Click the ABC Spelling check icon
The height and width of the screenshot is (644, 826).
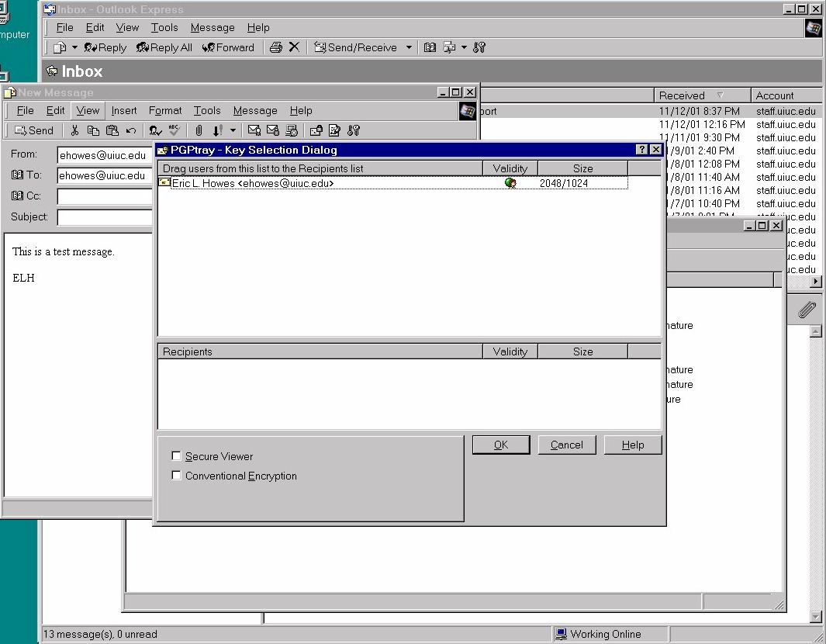(175, 130)
